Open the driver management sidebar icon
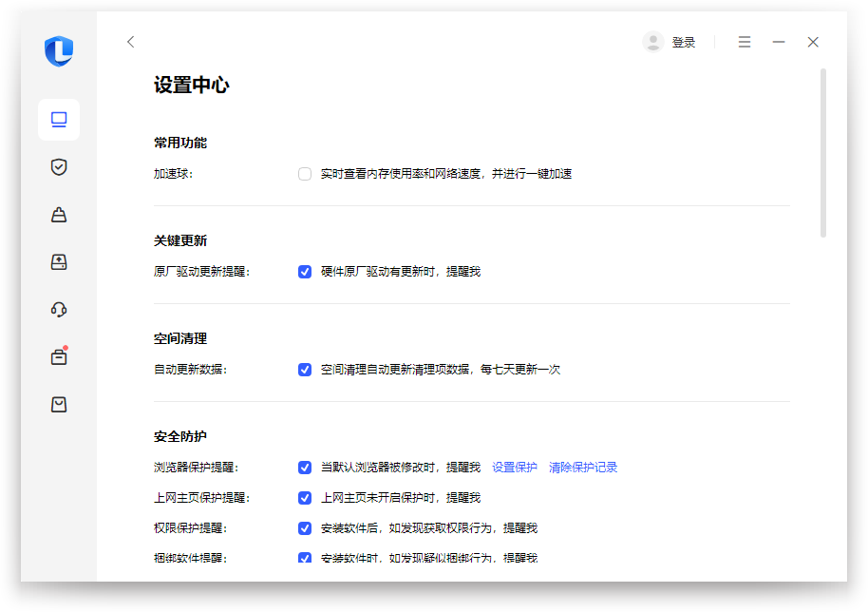 click(59, 262)
